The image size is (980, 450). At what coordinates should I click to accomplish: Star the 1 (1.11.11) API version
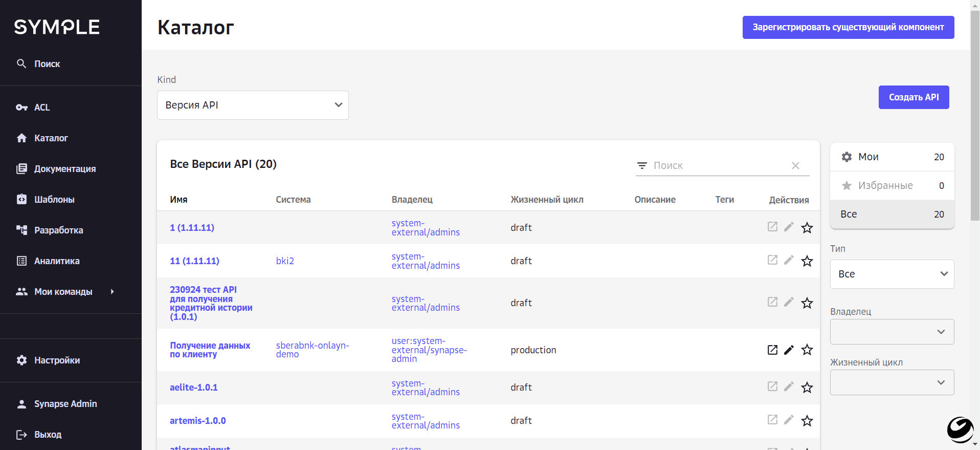[807, 228]
